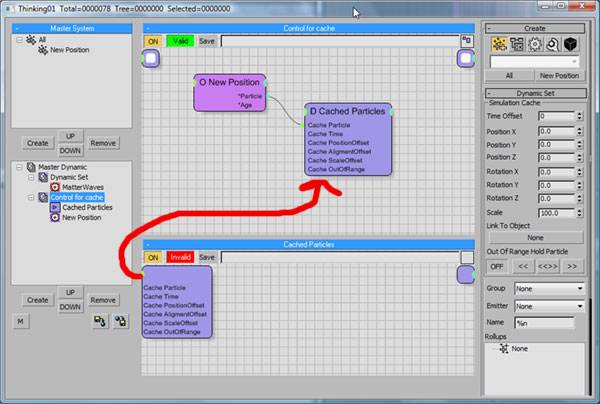Click None button under Link To Object

536,237
